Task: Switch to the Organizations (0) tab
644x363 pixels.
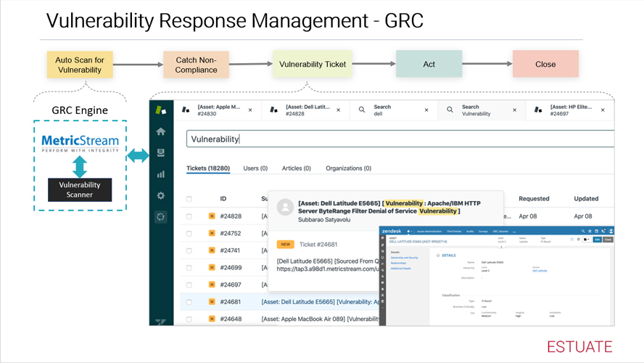Action: click(349, 168)
